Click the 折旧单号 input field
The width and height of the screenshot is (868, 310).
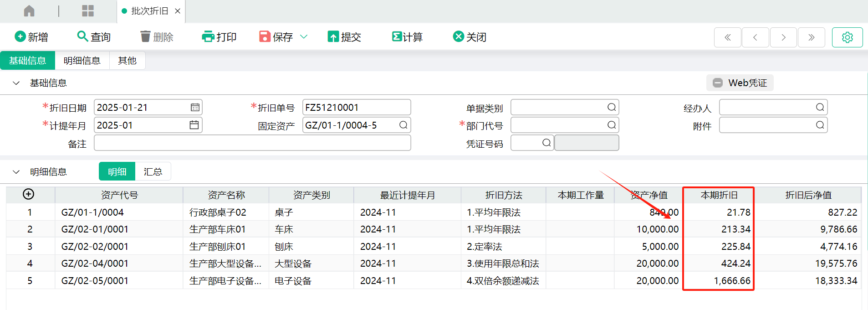point(357,108)
